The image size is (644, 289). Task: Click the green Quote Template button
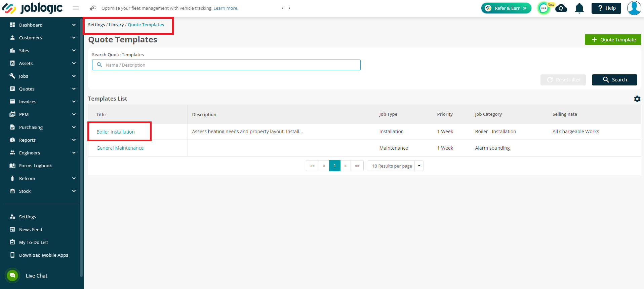tap(613, 39)
